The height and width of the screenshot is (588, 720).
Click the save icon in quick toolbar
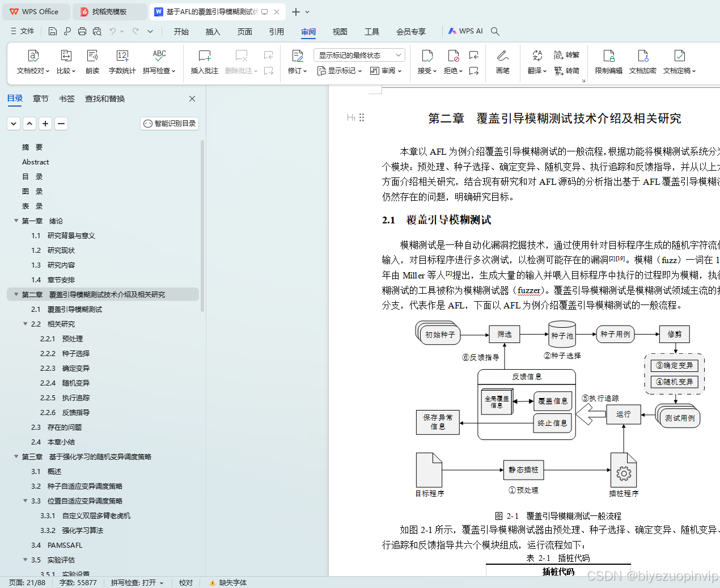[x=53, y=31]
